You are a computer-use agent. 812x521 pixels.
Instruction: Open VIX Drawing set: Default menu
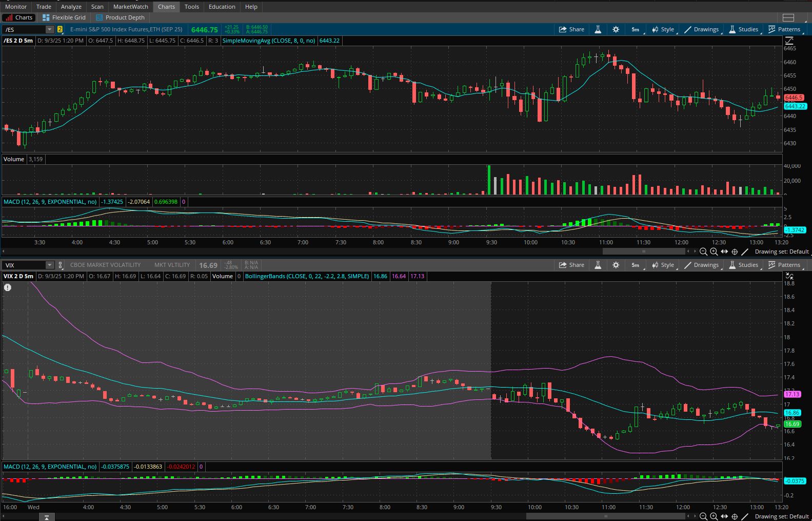tap(782, 516)
